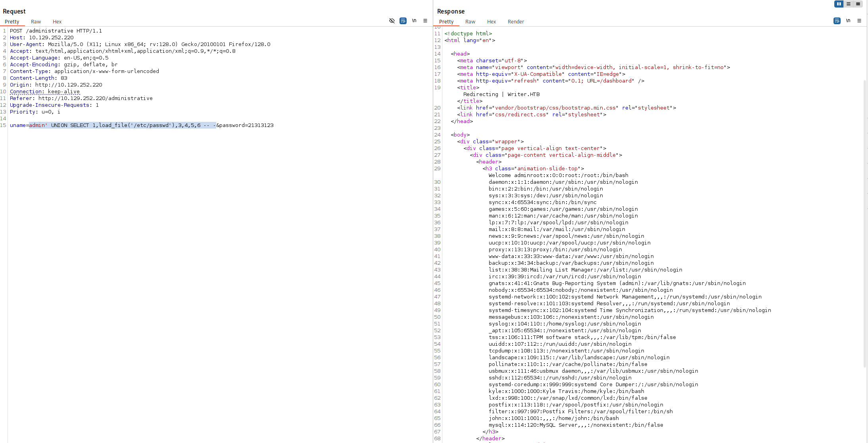Click the Referer header line in request

tap(81, 98)
